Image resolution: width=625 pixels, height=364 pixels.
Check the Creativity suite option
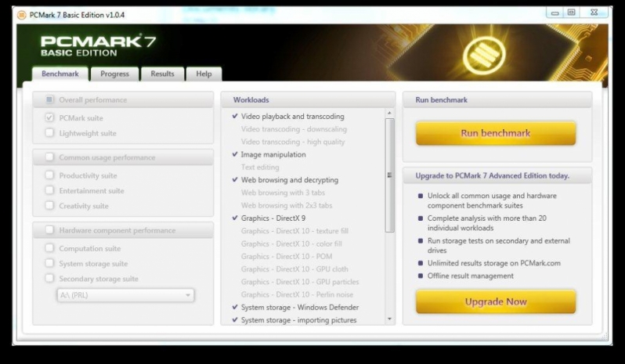tap(49, 206)
